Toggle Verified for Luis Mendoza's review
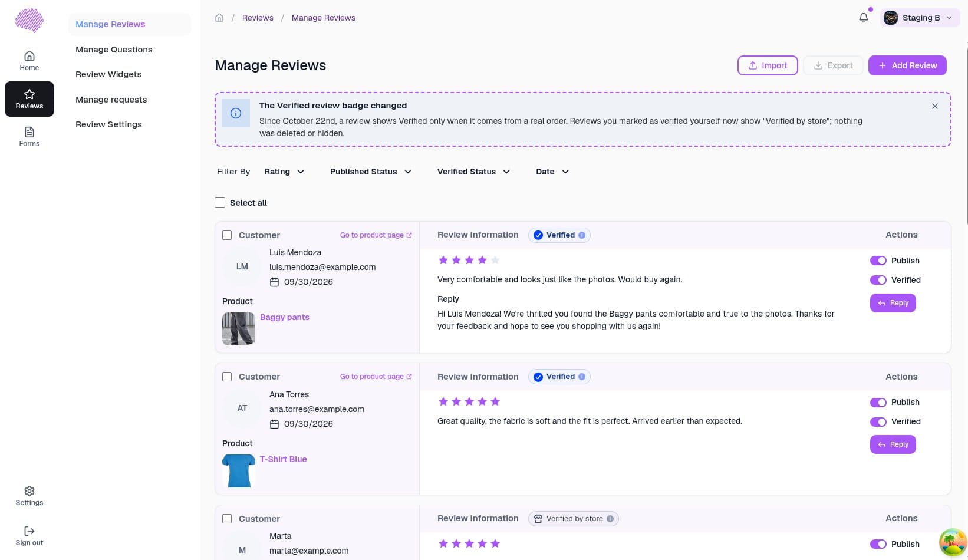 [878, 280]
